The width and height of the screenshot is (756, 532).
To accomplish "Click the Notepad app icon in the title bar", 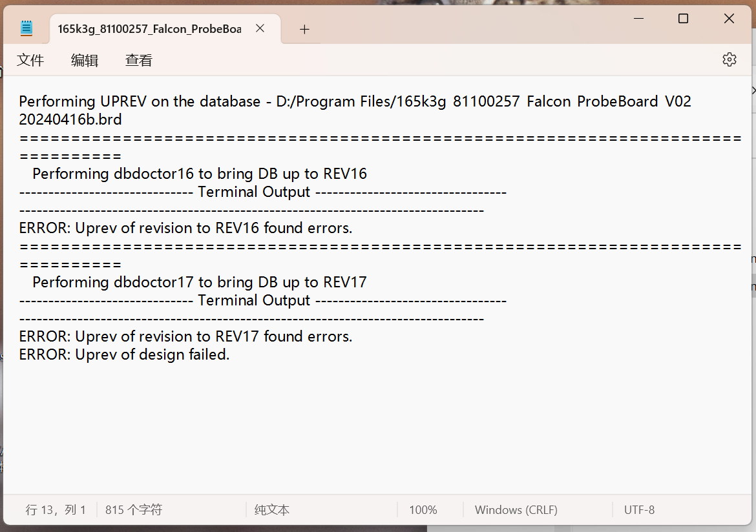I will [x=26, y=28].
